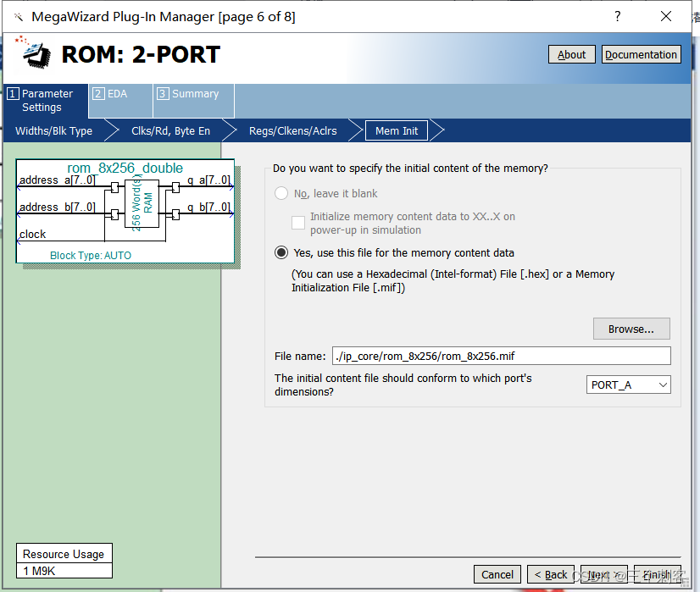Click the File name input field
Screen dimensions: 700x592
tap(502, 356)
